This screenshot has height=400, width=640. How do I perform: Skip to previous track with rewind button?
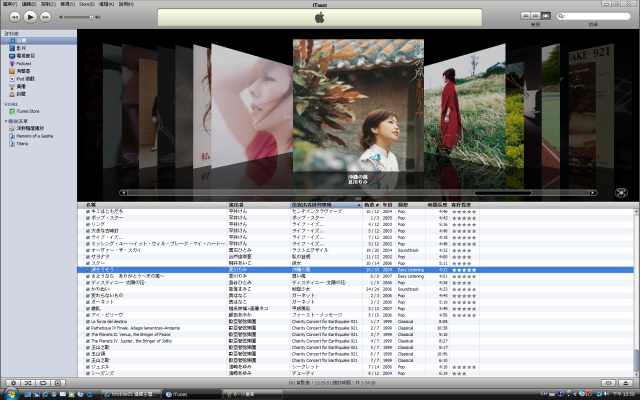pyautogui.click(x=15, y=17)
